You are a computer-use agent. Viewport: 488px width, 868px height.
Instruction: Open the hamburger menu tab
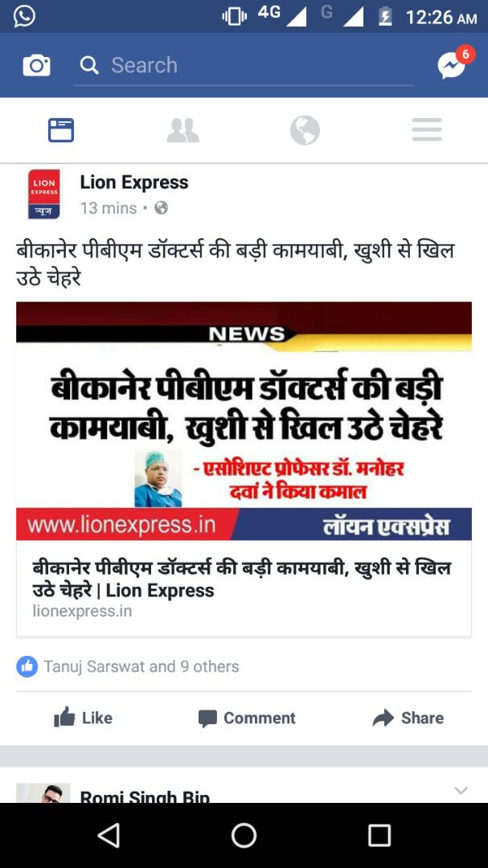pos(427,130)
